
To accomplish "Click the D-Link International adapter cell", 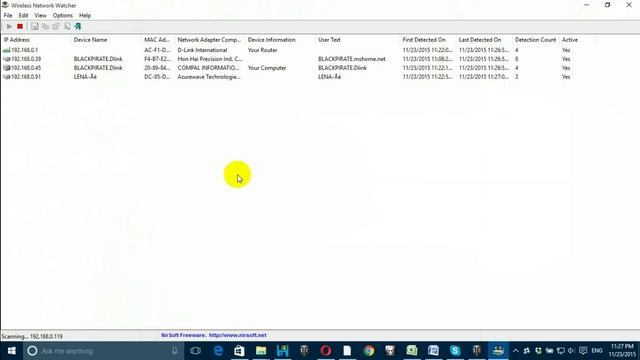I will tap(202, 50).
